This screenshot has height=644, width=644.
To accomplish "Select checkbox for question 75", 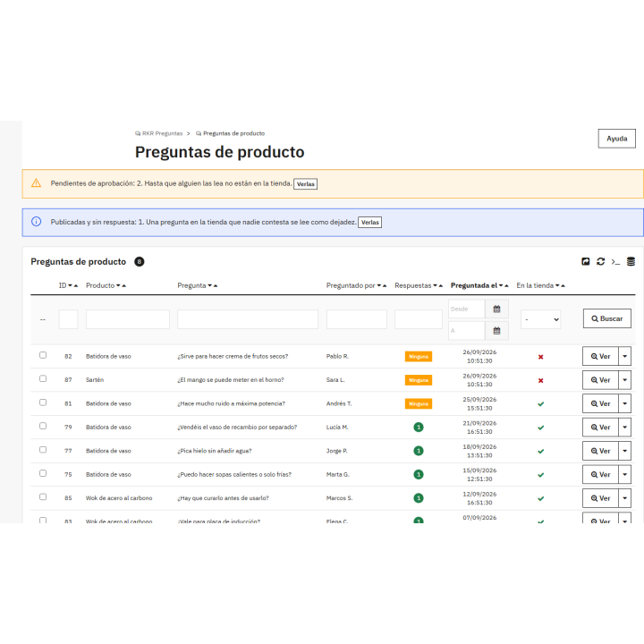I will tap(43, 473).
